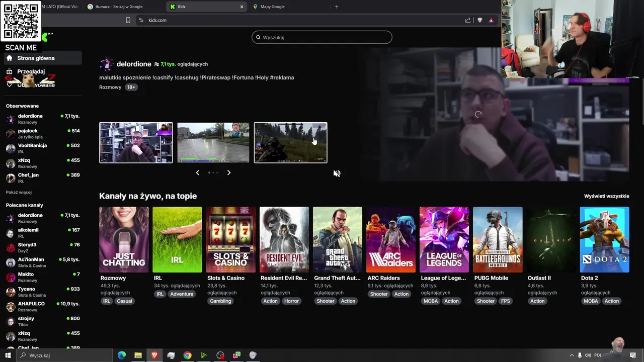Open Google Chrome from taskbar
Viewport: 644px width, 362px height.
pos(187,355)
